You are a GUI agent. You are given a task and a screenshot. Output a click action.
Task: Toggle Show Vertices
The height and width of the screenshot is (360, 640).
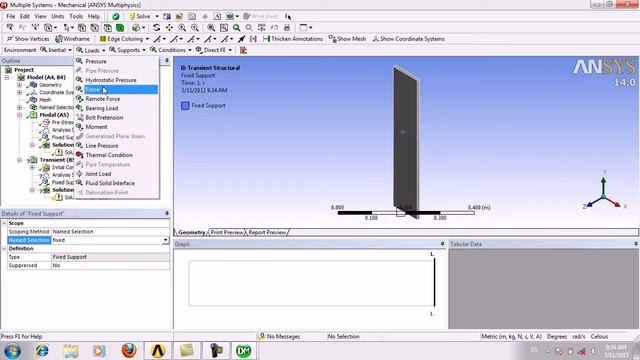point(28,39)
